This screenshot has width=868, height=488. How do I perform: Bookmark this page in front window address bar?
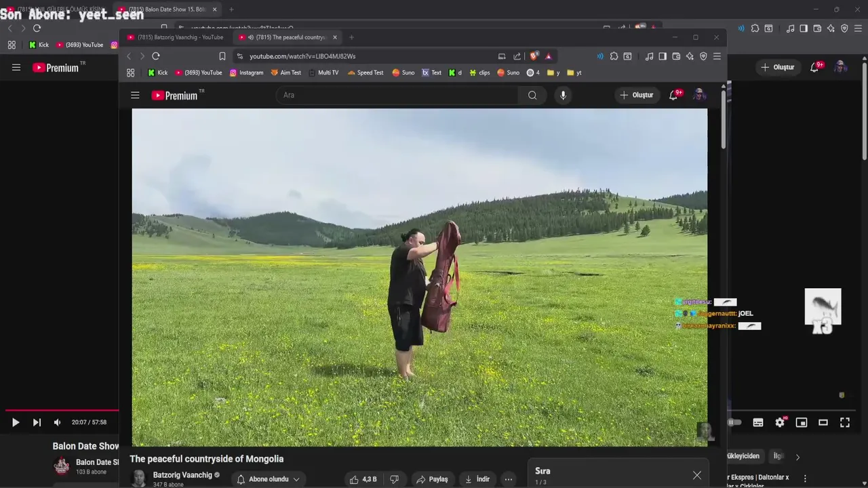222,56
